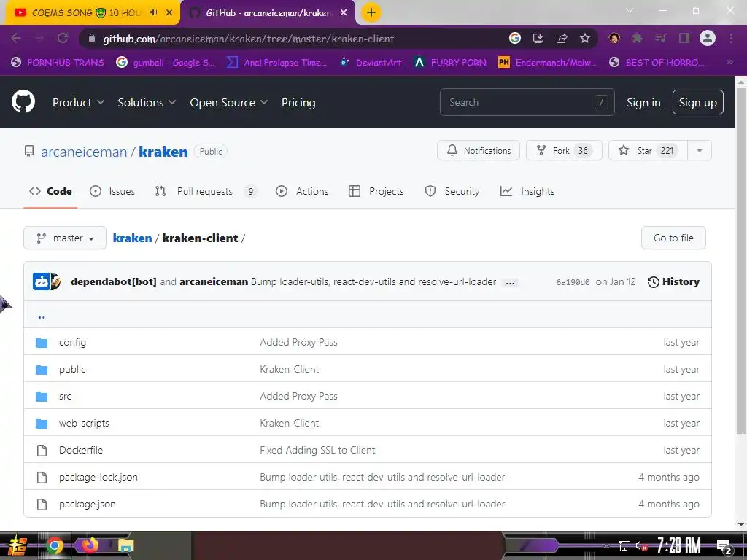Open the Extensions puzzle icon

[x=638, y=38]
